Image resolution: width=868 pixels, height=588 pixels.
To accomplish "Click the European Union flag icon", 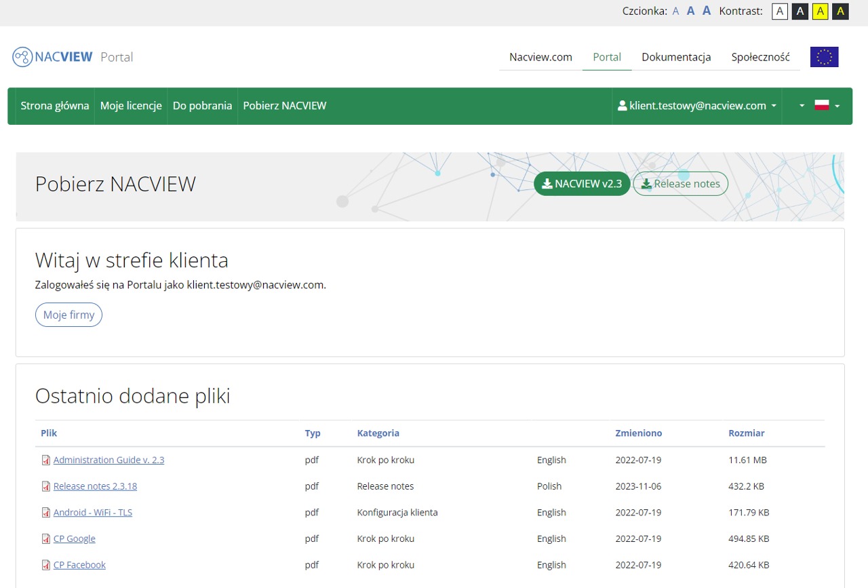I will click(824, 57).
